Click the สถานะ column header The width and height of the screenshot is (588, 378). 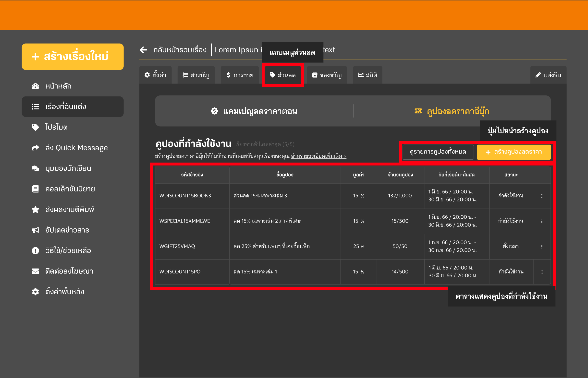pos(511,175)
